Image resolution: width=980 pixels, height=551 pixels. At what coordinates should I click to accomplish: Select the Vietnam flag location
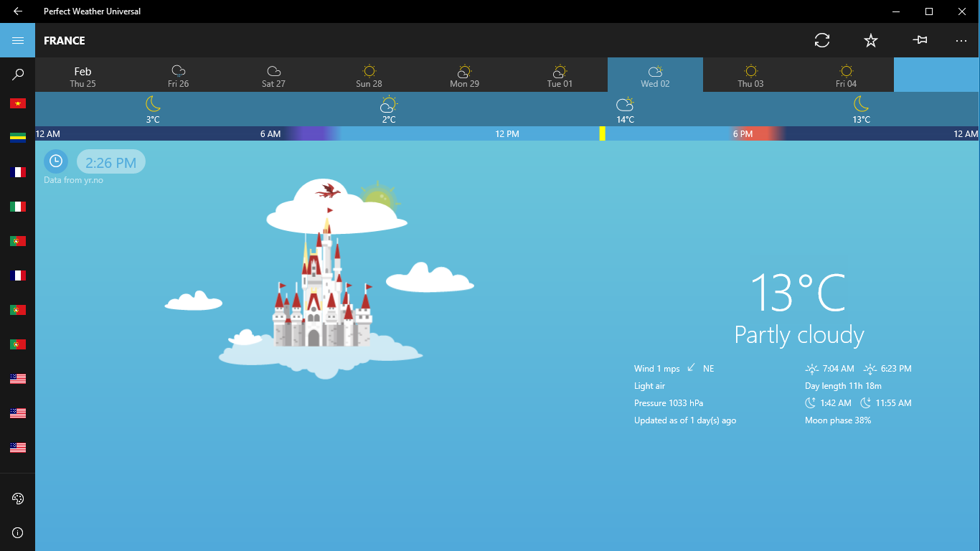(17, 103)
